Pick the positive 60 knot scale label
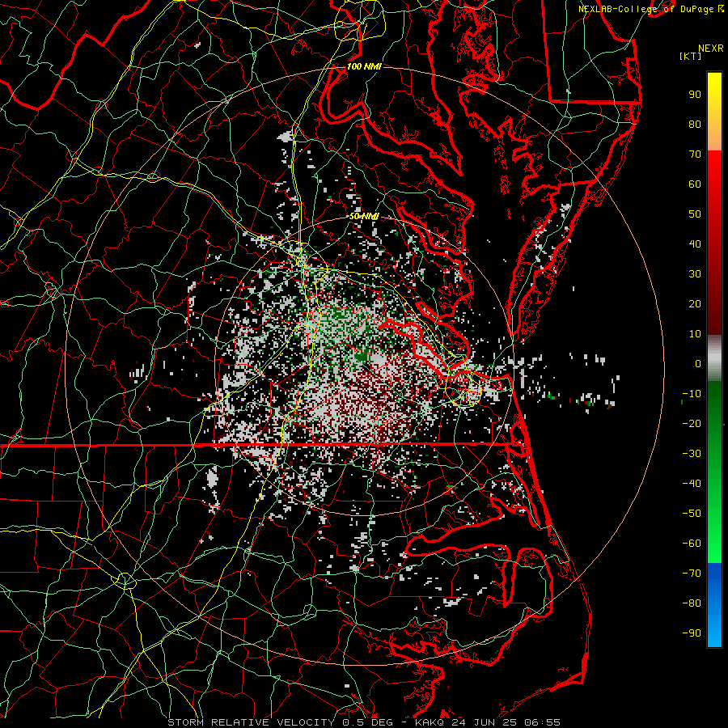 pyautogui.click(x=695, y=184)
